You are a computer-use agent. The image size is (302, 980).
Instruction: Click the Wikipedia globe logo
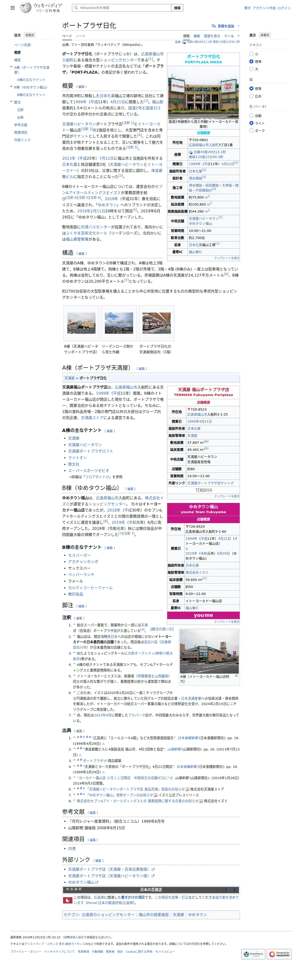(25, 8)
